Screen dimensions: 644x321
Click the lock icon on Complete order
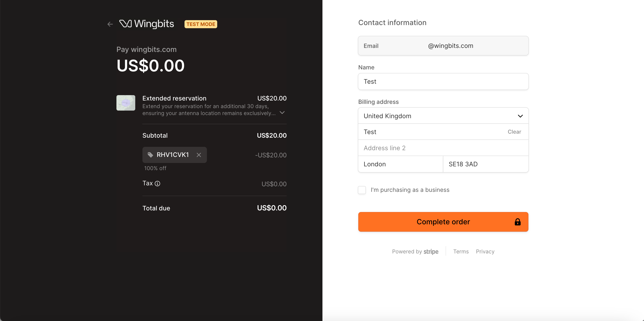pos(517,222)
